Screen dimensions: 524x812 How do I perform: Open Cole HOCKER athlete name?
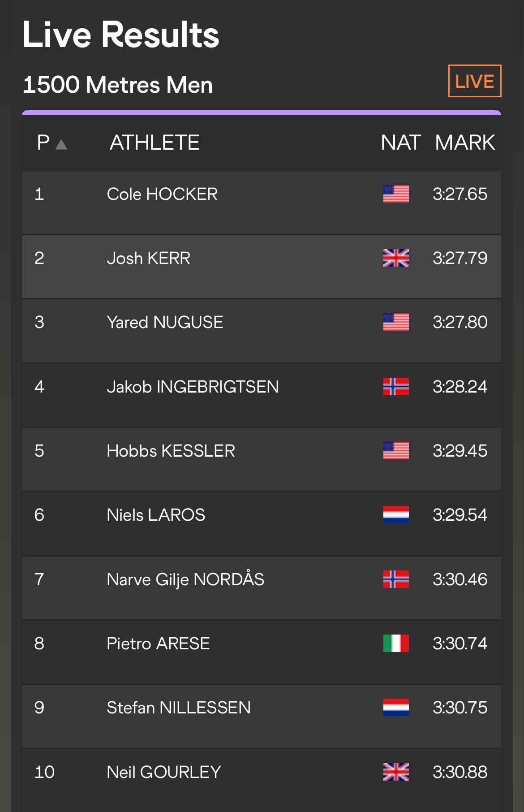(x=162, y=194)
